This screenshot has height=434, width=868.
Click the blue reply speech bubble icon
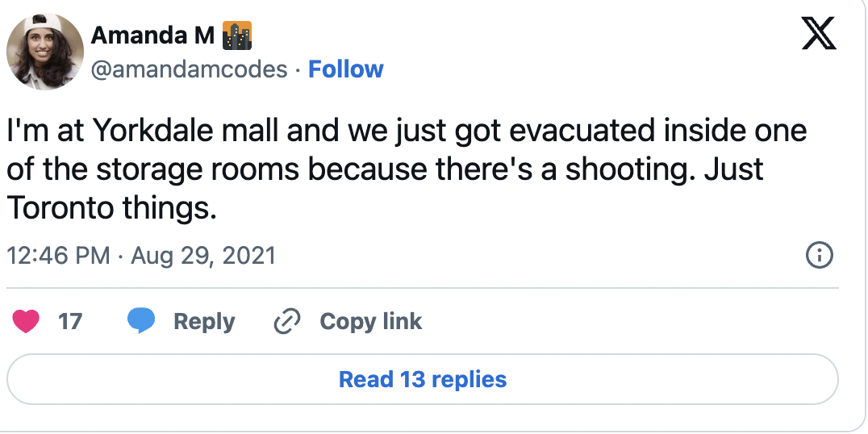[141, 322]
